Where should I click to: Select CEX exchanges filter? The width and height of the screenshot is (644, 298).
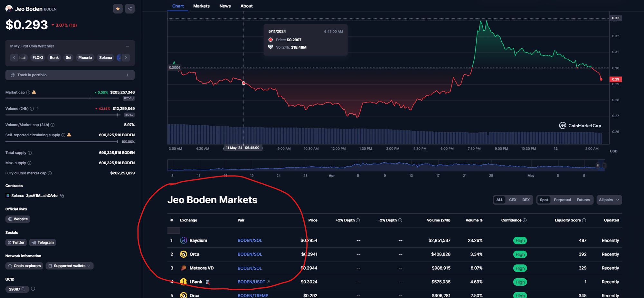click(513, 200)
